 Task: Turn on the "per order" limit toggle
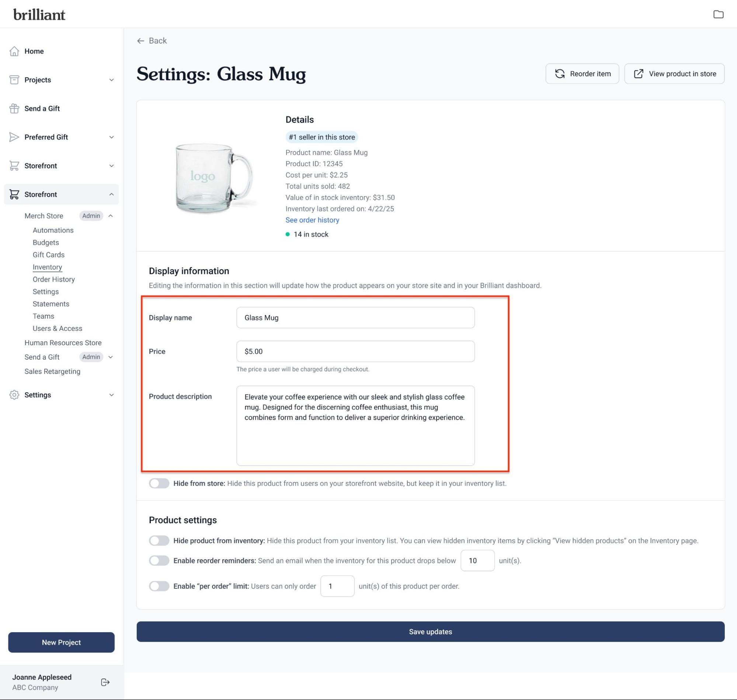pos(159,586)
